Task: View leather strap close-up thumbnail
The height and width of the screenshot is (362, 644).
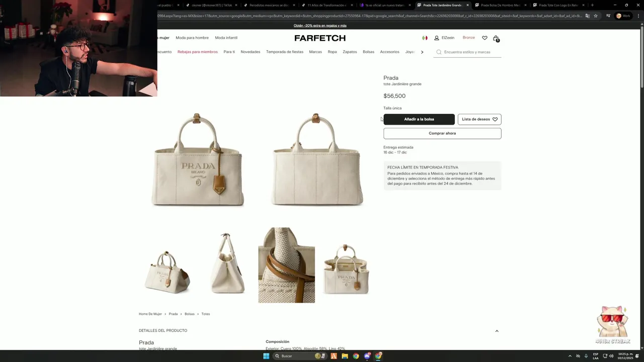Action: point(286,265)
